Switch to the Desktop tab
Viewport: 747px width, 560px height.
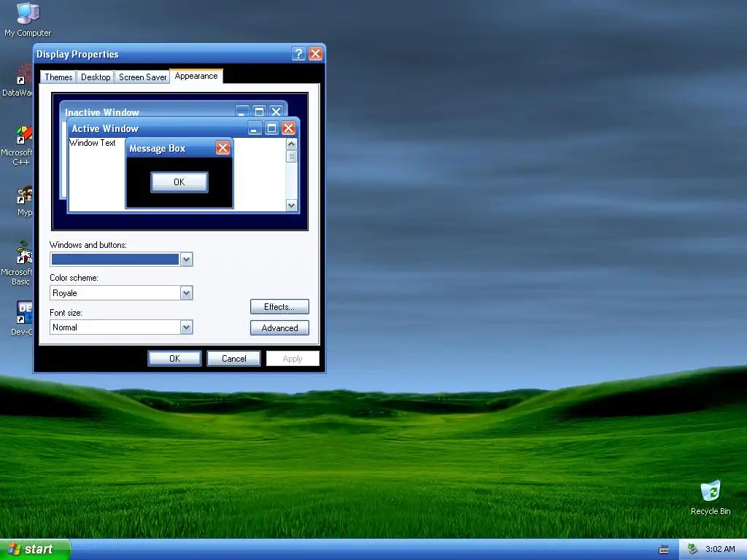pyautogui.click(x=96, y=77)
